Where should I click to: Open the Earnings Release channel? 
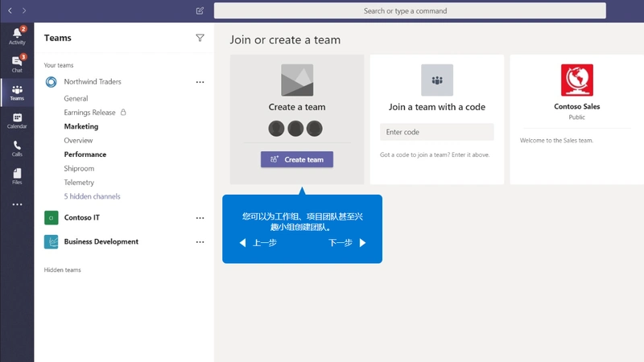[x=89, y=113]
